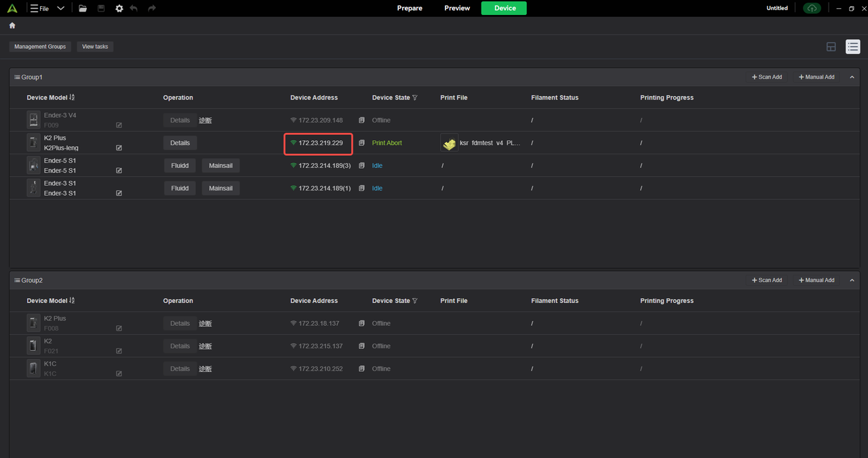Click the ksr fdmtest print file thumbnail

449,143
